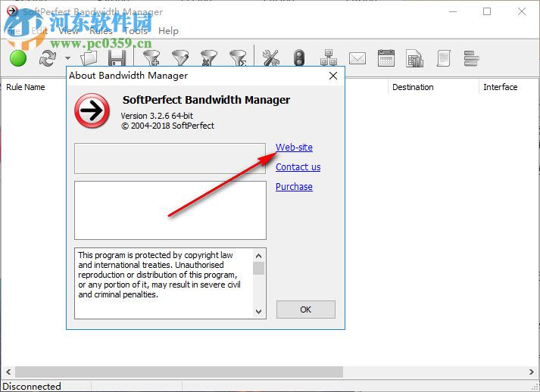This screenshot has width=540, height=392.
Task: Close the About Bandwidth Manager dialog
Action: (x=333, y=76)
